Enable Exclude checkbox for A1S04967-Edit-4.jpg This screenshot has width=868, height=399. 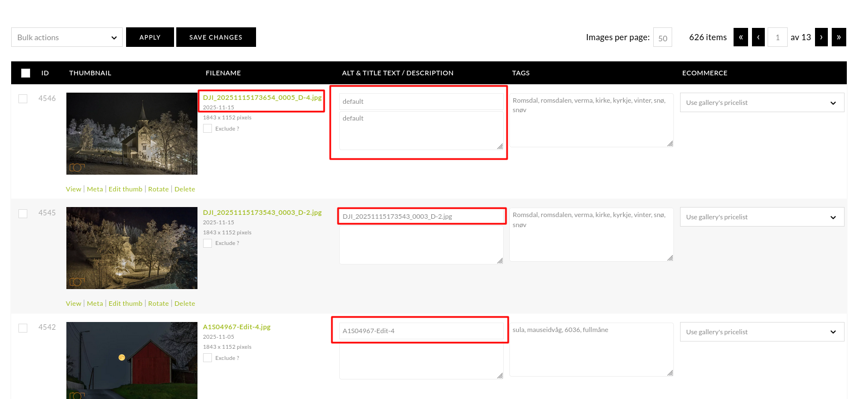(208, 358)
